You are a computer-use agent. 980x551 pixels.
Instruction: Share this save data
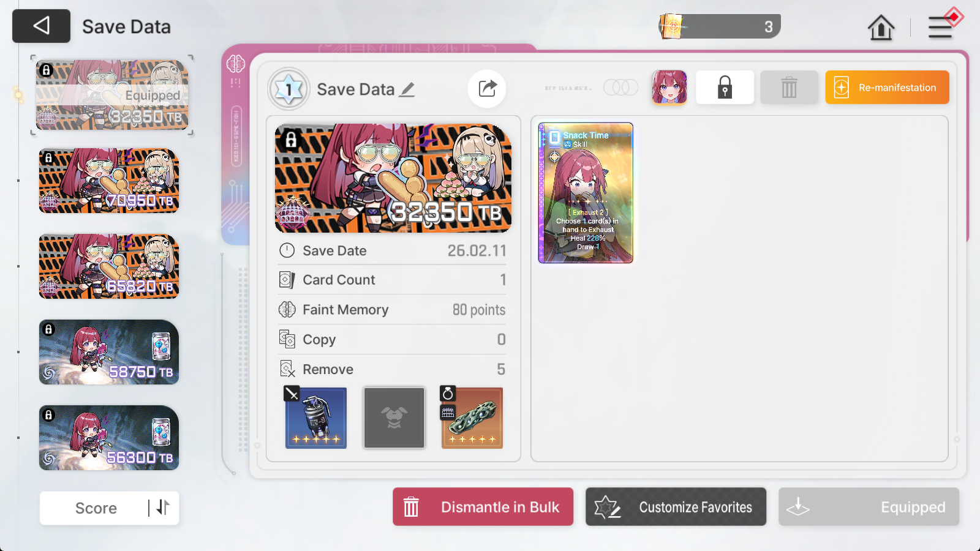pyautogui.click(x=487, y=89)
